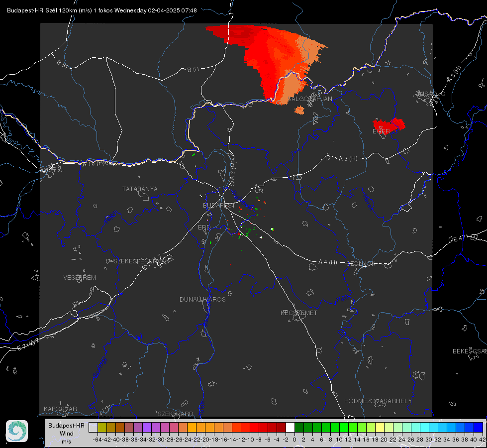Click the KECSKEMET city label
Image resolution: width=487 pixels, height=448 pixels.
(x=299, y=313)
